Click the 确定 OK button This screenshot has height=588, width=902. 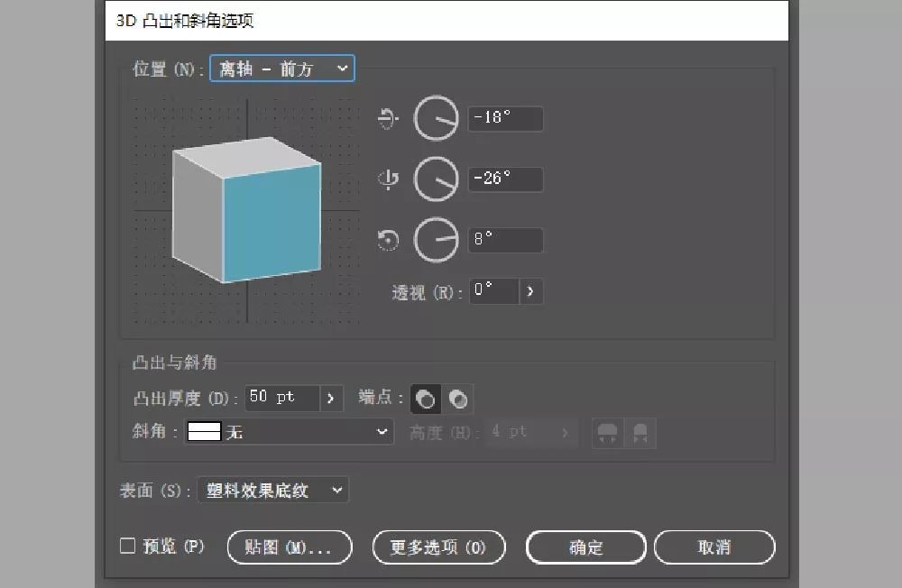click(585, 547)
